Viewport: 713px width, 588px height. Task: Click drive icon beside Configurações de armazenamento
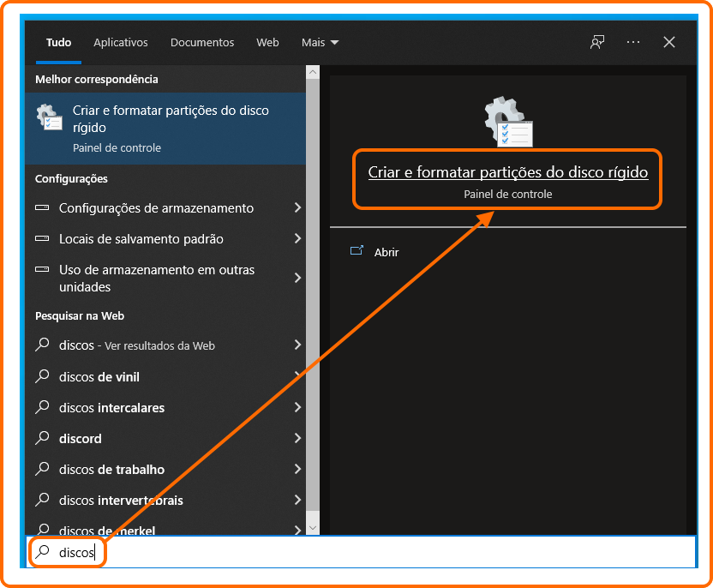(x=42, y=207)
